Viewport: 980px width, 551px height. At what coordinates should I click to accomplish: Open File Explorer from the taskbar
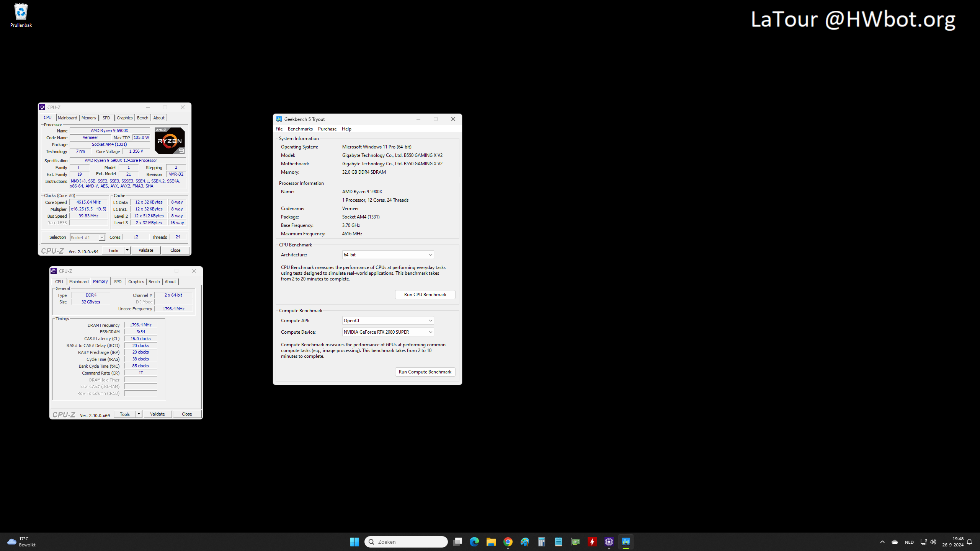[491, 542]
